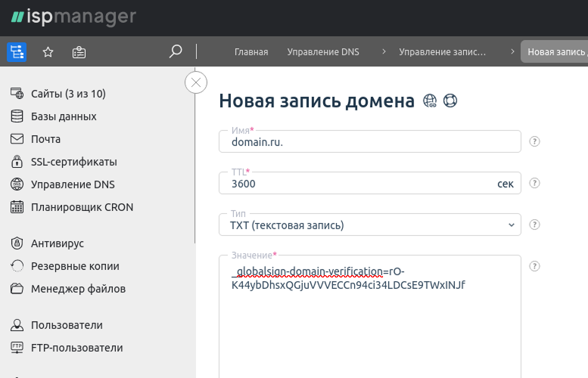This screenshot has height=378, width=588.
Task: Click help icon next to Имя field
Action: pos(534,141)
